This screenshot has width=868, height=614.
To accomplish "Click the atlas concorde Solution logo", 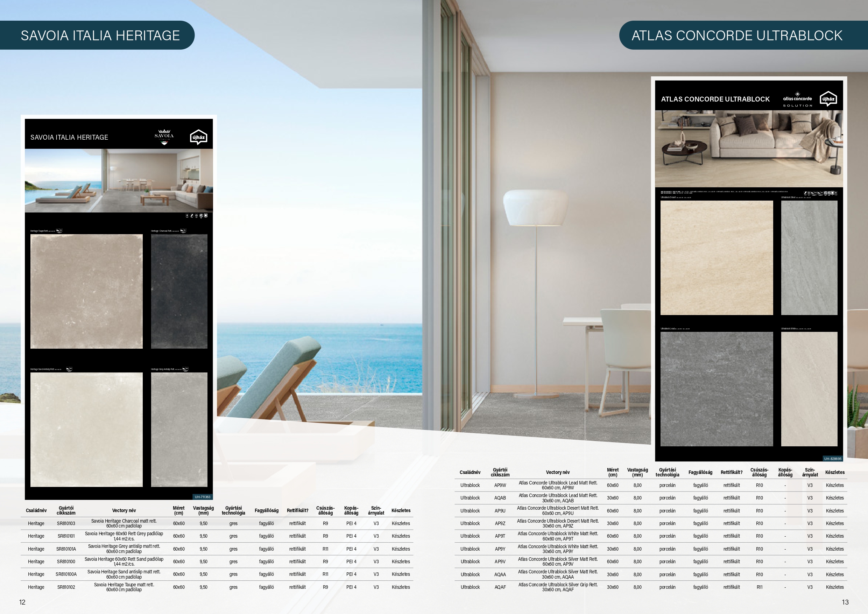I will coord(797,99).
